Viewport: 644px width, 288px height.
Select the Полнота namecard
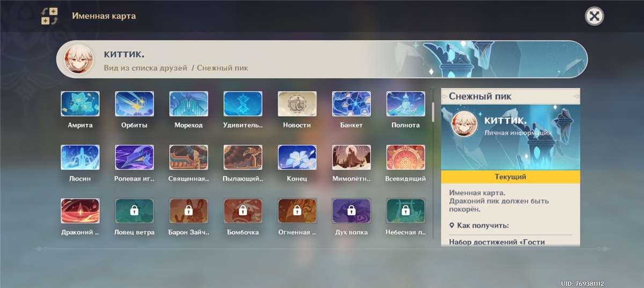point(405,104)
